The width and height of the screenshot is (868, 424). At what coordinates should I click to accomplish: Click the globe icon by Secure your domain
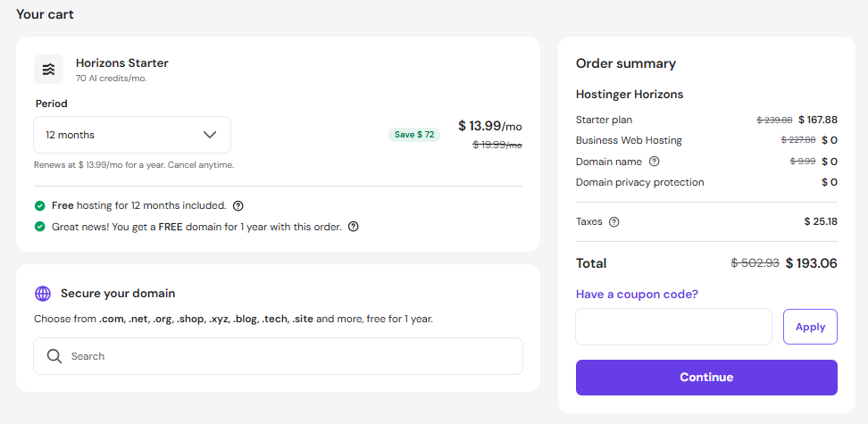point(43,294)
